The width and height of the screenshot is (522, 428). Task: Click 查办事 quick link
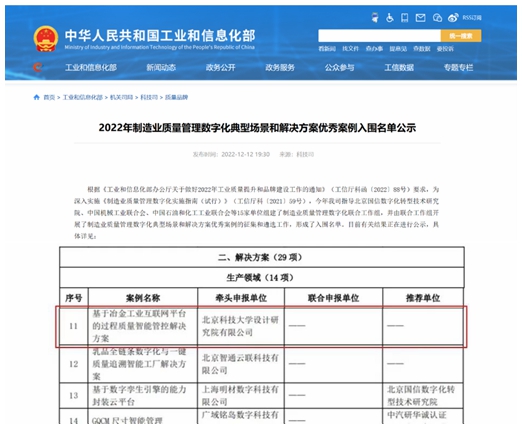pos(374,49)
